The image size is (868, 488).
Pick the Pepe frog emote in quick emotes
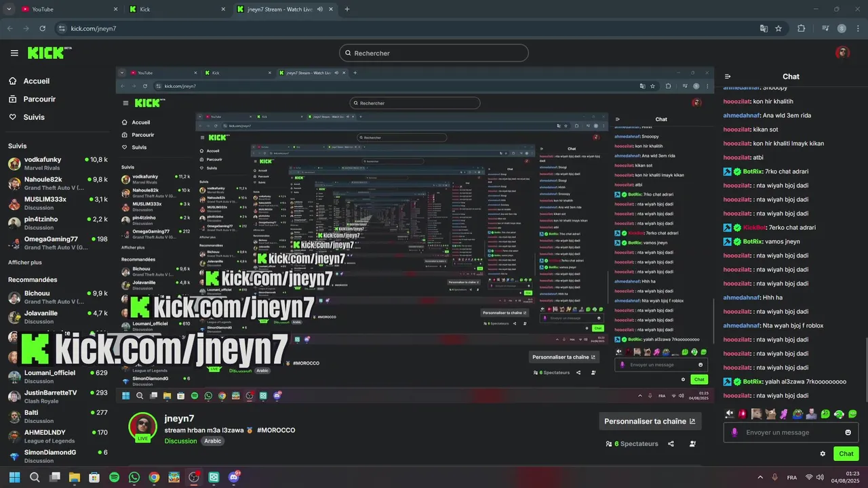pyautogui.click(x=797, y=413)
